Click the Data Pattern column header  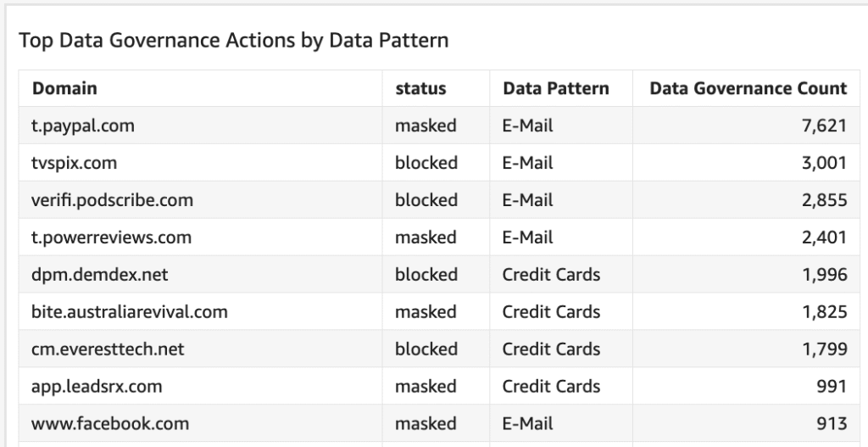[x=555, y=88]
